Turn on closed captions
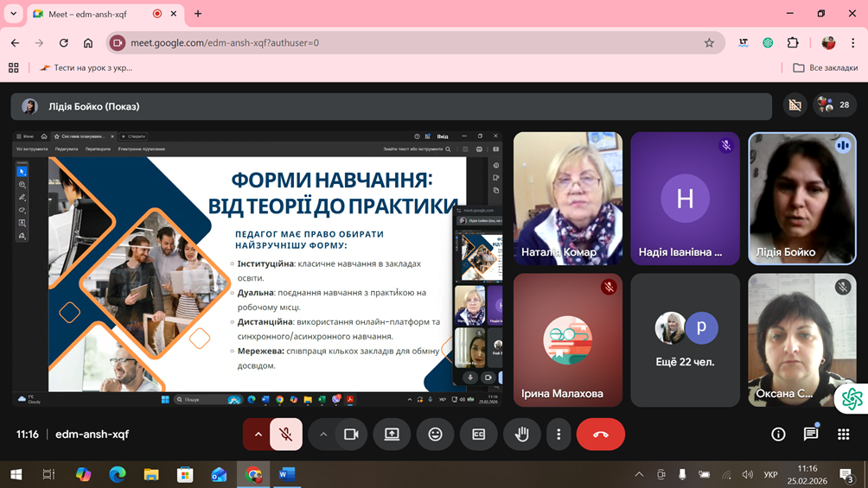The image size is (868, 488). (x=478, y=434)
